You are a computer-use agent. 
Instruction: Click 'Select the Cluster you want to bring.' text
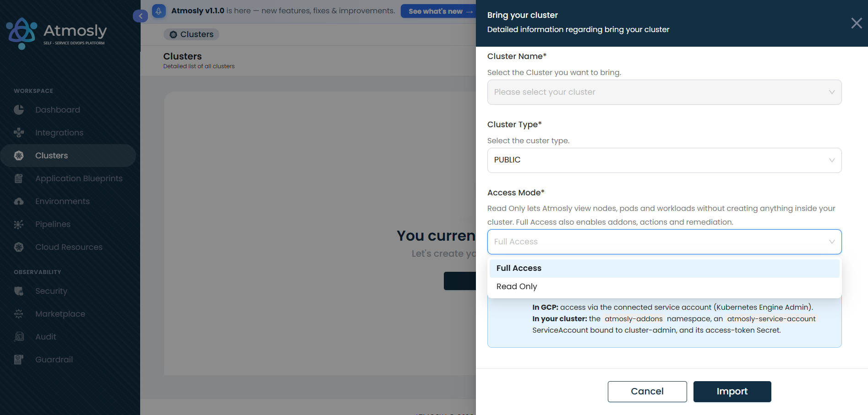tap(554, 72)
